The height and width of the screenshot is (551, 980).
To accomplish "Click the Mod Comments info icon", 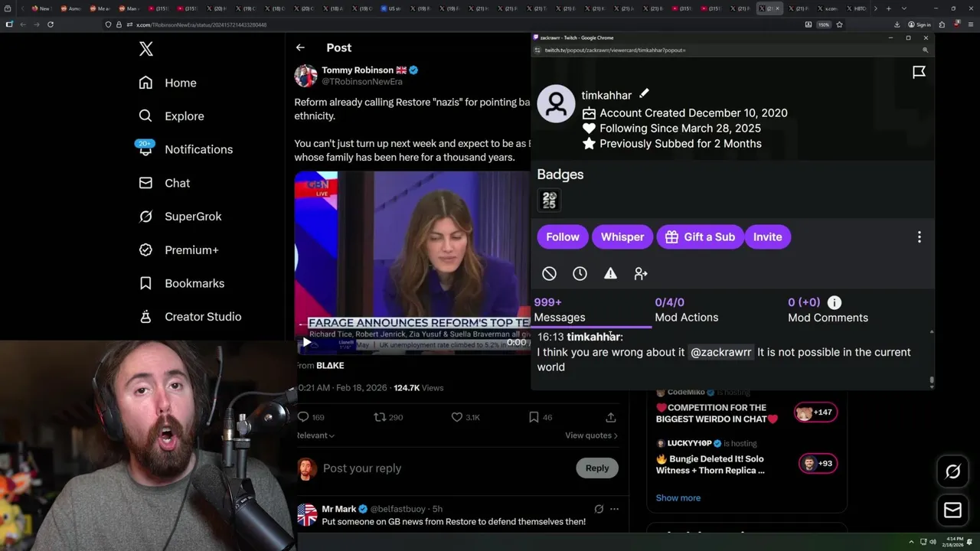I will pyautogui.click(x=835, y=303).
